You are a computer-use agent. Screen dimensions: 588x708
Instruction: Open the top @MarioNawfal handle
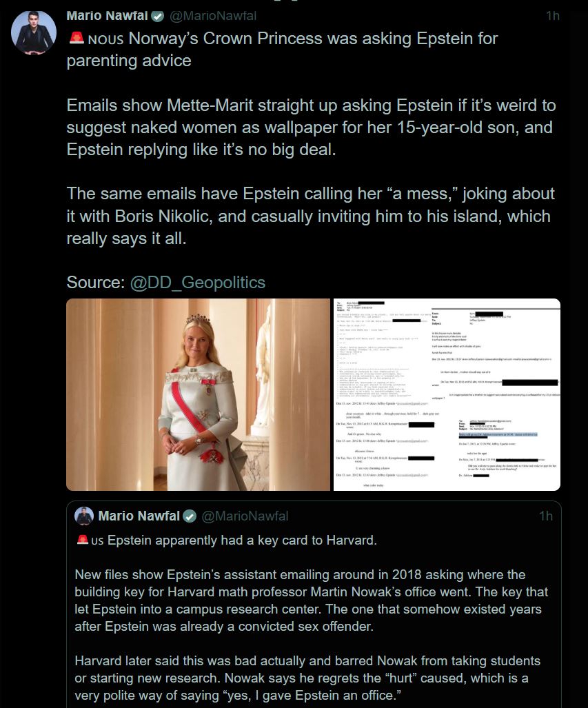pos(213,16)
